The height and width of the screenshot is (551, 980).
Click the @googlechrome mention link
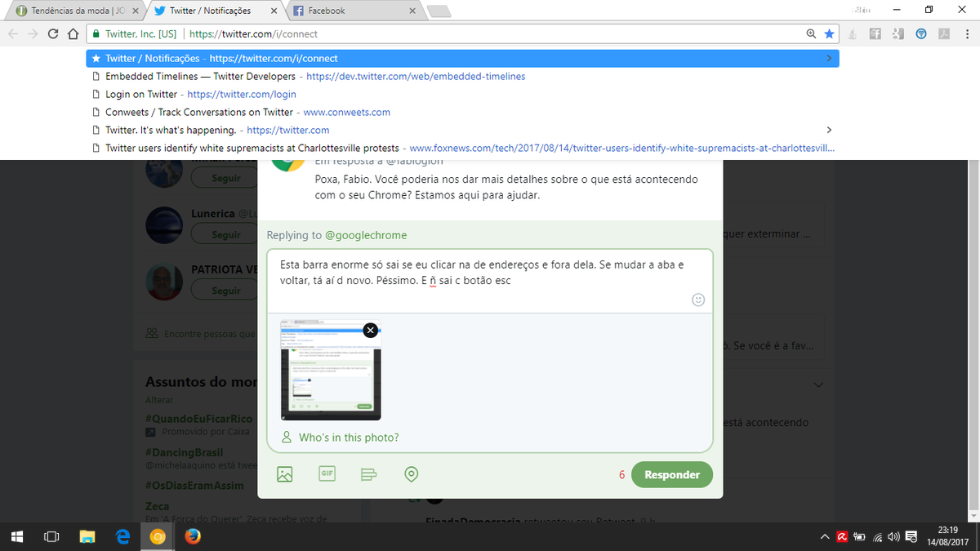(x=366, y=235)
